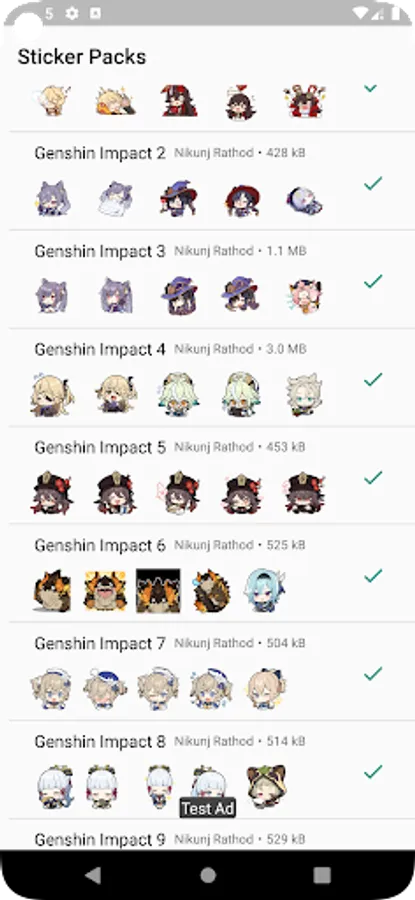Tap the checkmark icon for Genshin Impact 5
This screenshot has height=900, width=415.
(373, 478)
